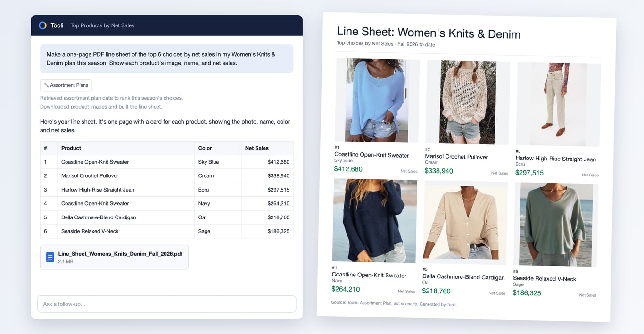Click the blue document icon on the PDF attachment
Image resolution: width=644 pixels, height=334 pixels.
[x=50, y=257]
